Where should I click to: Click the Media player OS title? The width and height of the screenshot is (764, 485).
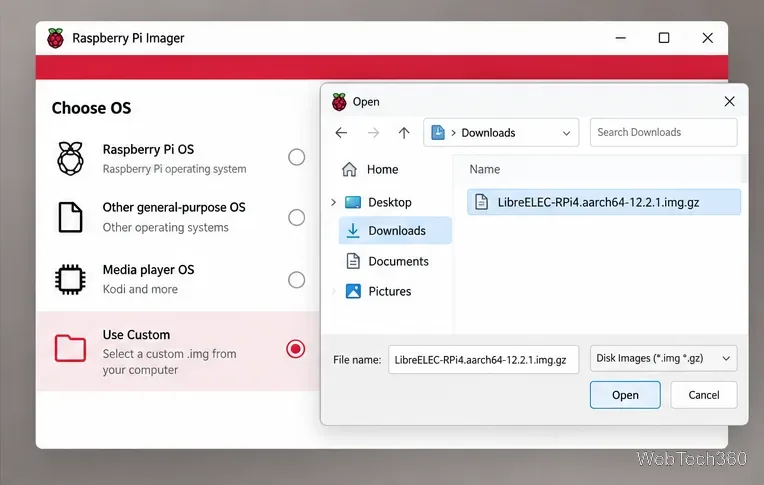pos(148,270)
